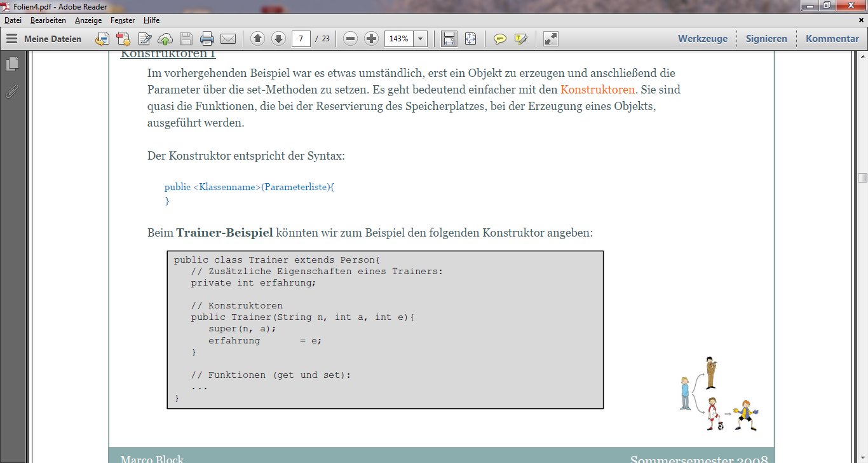Image resolution: width=868 pixels, height=463 pixels.
Task: Click the bold text Trainer-Beispiel
Action: point(225,233)
